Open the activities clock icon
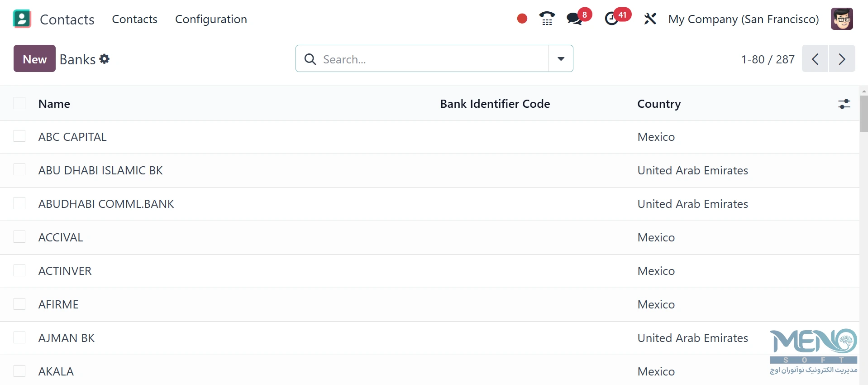This screenshot has width=868, height=385. click(612, 19)
